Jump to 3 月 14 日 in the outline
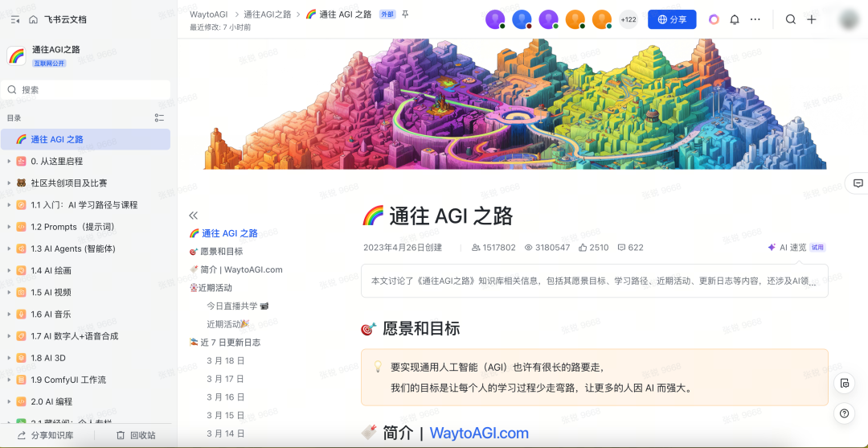This screenshot has width=868, height=448. [x=225, y=434]
